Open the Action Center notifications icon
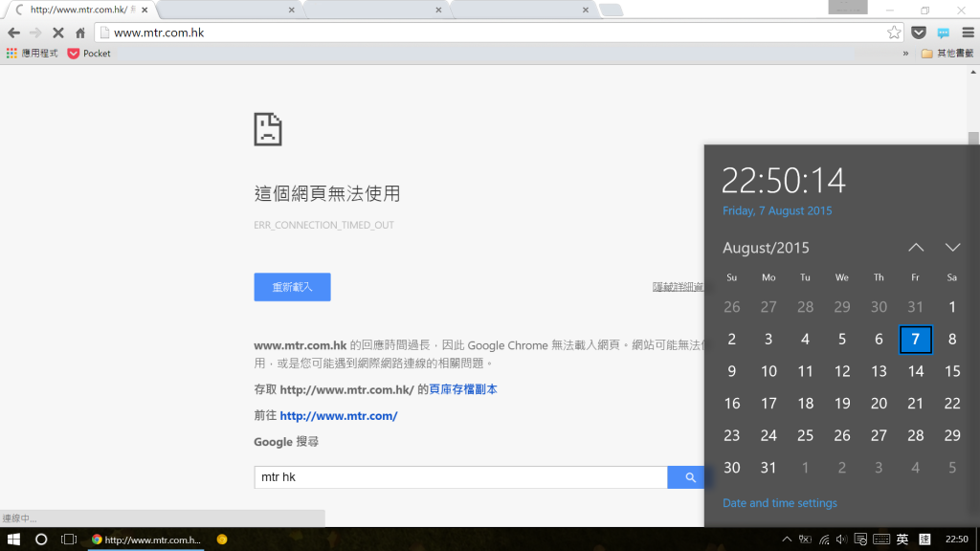The image size is (980, 551). click(860, 540)
